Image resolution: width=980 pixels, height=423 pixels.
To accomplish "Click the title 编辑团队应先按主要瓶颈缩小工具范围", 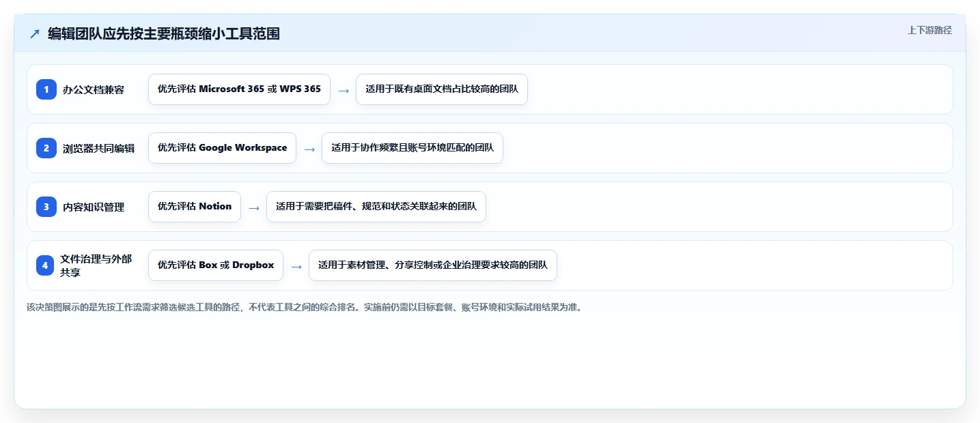I will (164, 34).
